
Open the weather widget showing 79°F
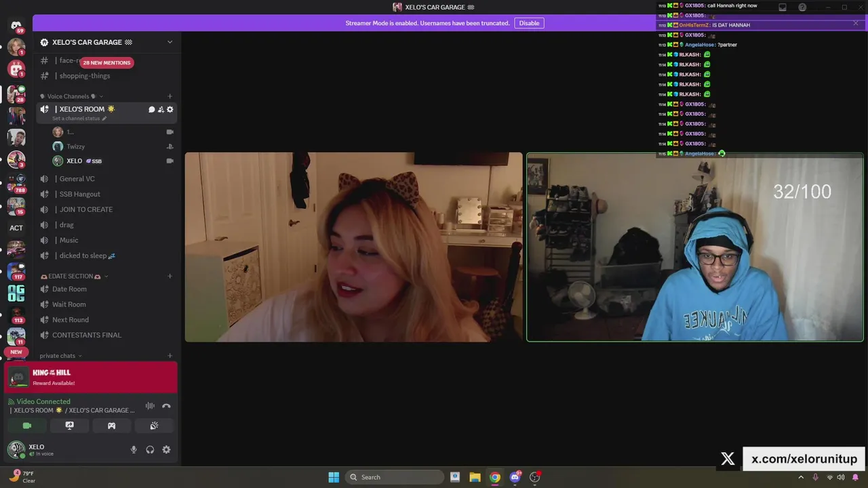(22, 477)
